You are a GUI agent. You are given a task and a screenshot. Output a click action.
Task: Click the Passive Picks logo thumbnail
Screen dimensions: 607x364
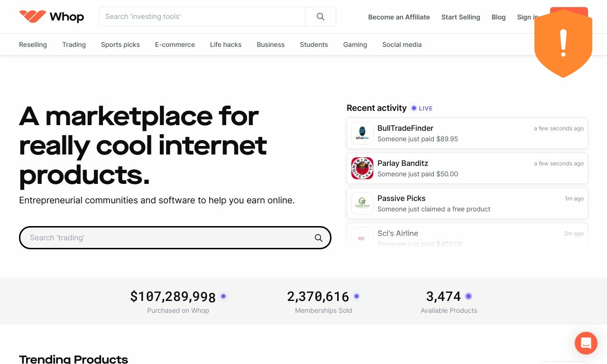pos(362,203)
